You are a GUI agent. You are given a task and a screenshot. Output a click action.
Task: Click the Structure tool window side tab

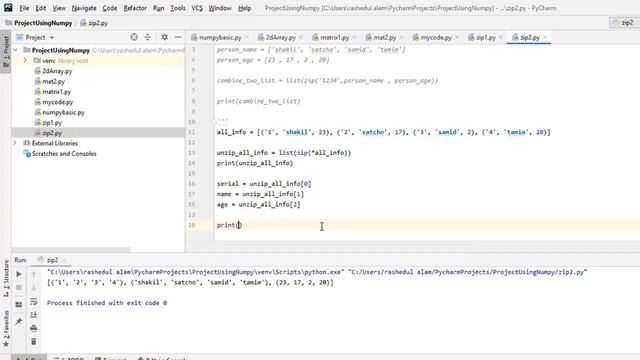(6, 279)
